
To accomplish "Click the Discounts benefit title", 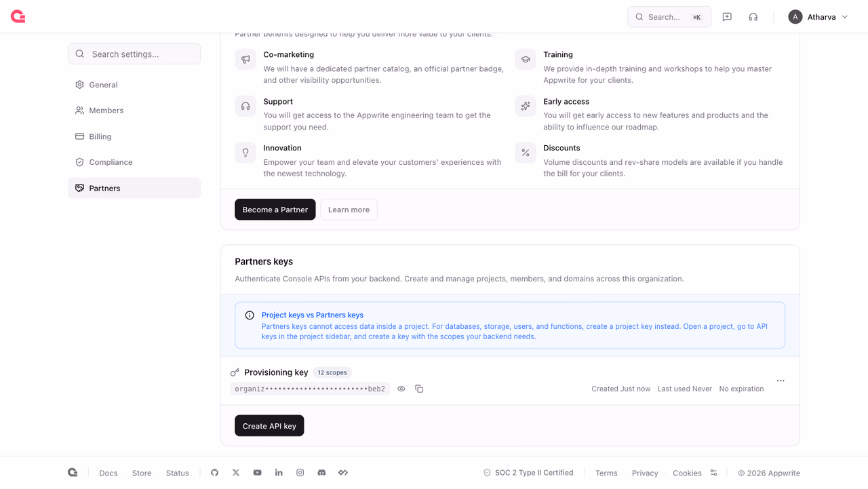I will tap(561, 148).
